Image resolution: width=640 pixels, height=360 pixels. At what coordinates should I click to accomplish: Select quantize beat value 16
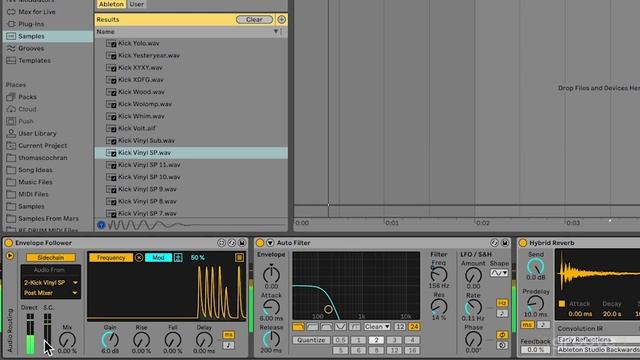click(412, 350)
